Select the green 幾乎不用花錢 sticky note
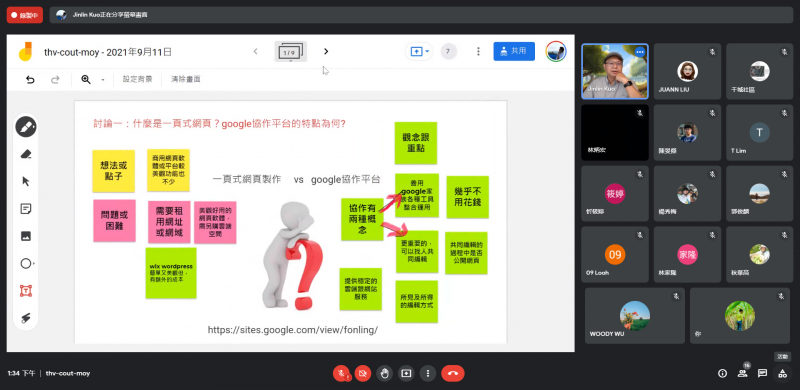 [x=467, y=197]
